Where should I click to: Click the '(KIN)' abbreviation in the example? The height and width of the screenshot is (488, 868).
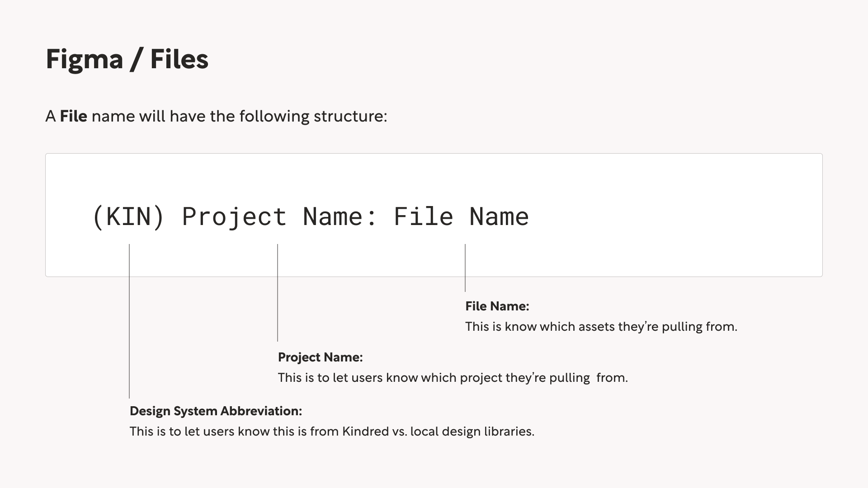[x=128, y=216]
